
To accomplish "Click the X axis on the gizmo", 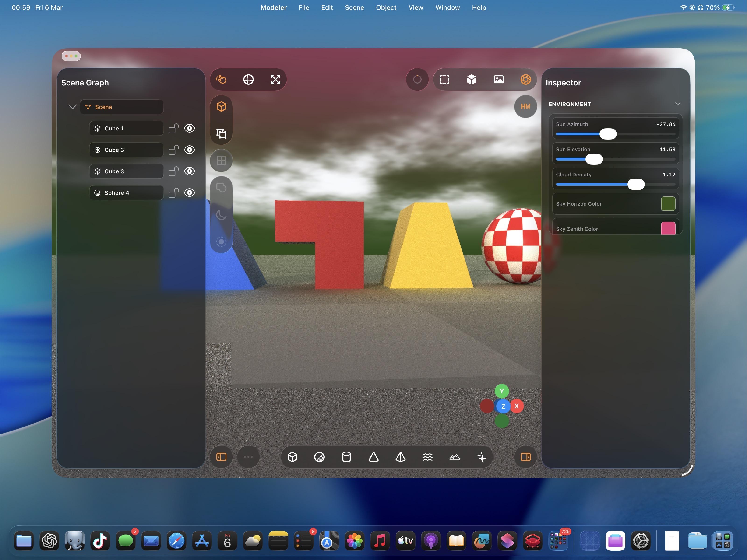I will (516, 406).
